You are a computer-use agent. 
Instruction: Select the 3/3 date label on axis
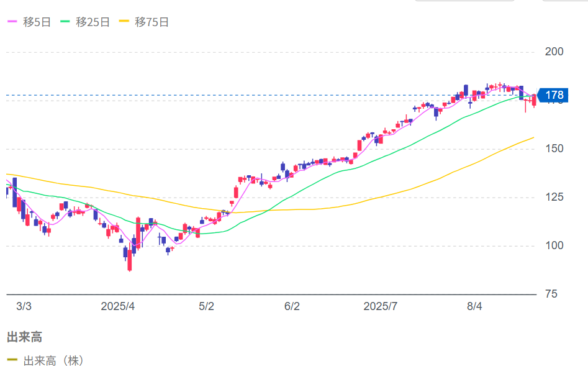coord(24,306)
